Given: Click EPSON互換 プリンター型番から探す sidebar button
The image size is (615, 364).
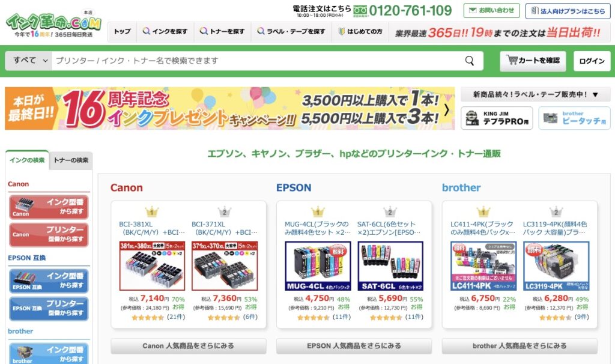Looking at the screenshot, I should coord(49,308).
